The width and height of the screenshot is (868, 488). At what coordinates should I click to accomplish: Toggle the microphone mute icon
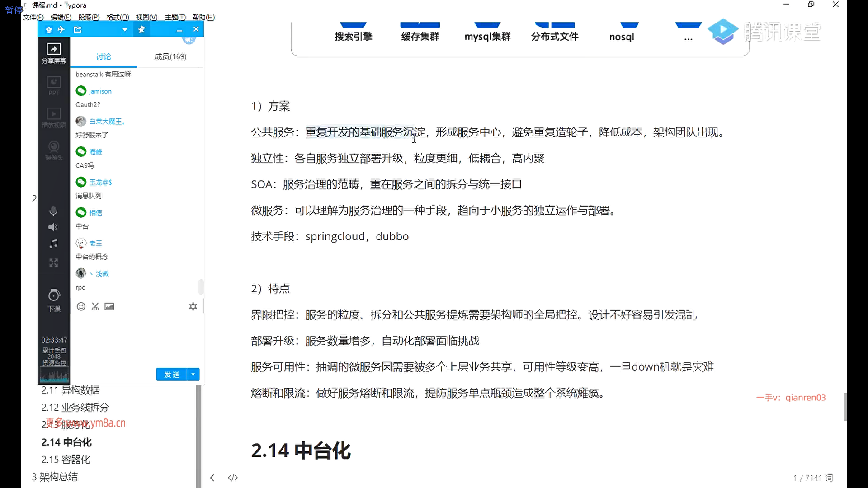53,211
